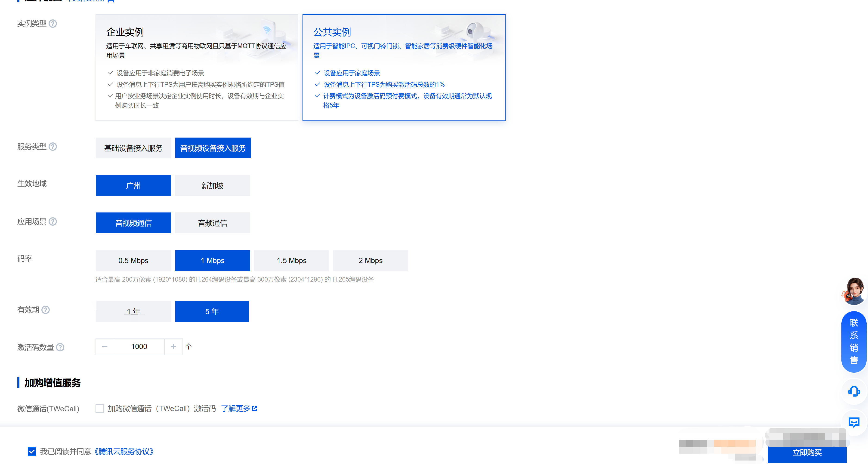
Task: Increase activation code quantity with plus
Action: point(173,347)
